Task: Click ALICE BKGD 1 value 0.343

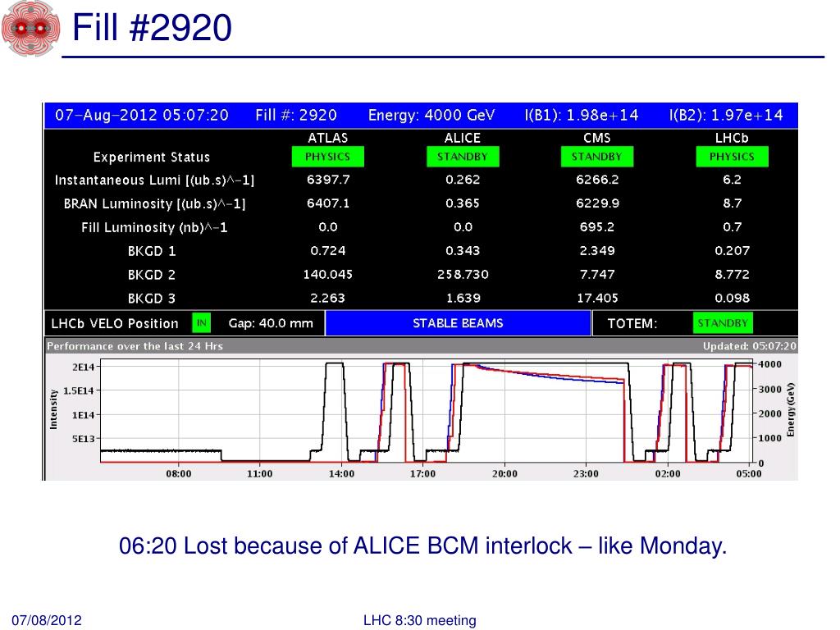Action: tap(463, 250)
